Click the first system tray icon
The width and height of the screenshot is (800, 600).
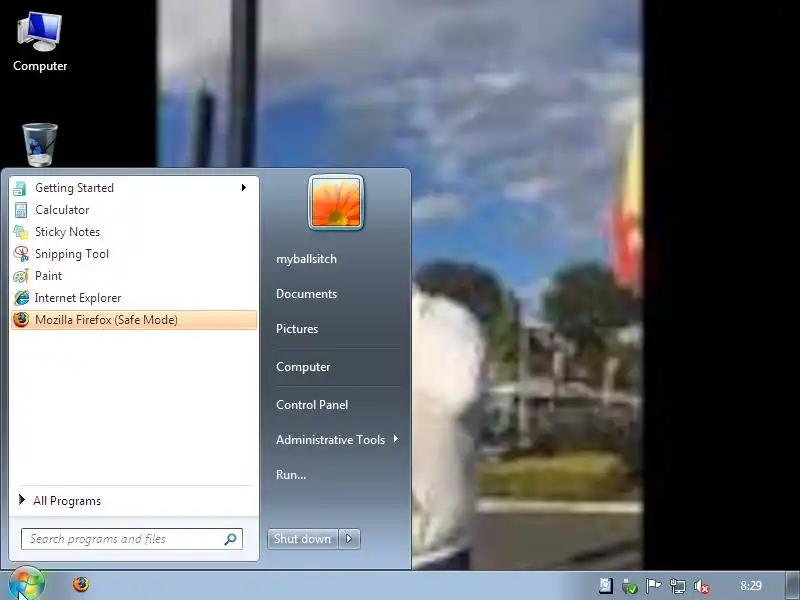click(606, 586)
